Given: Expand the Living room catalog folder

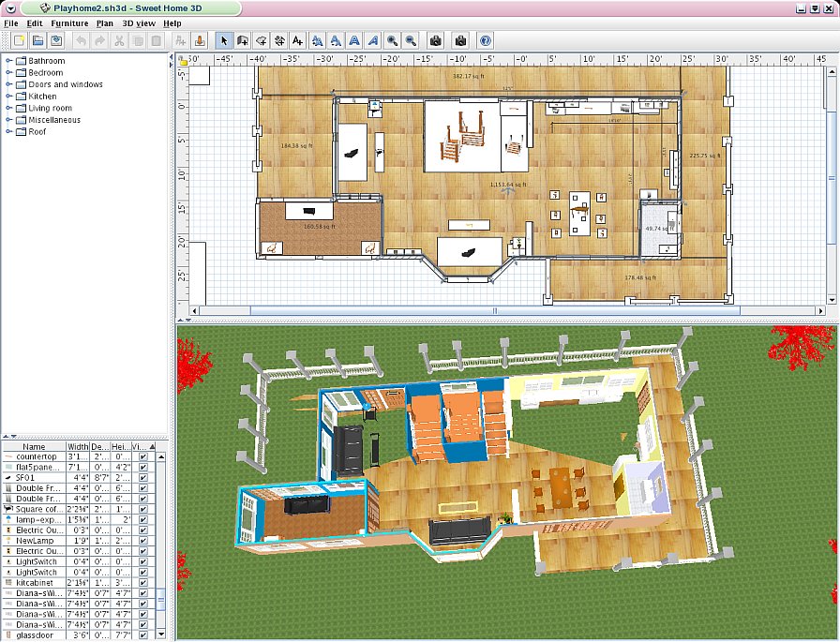Looking at the screenshot, I should click(8, 109).
